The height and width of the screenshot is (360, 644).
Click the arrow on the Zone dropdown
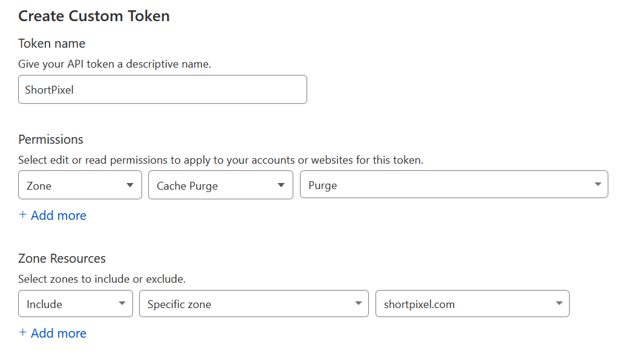tap(130, 185)
